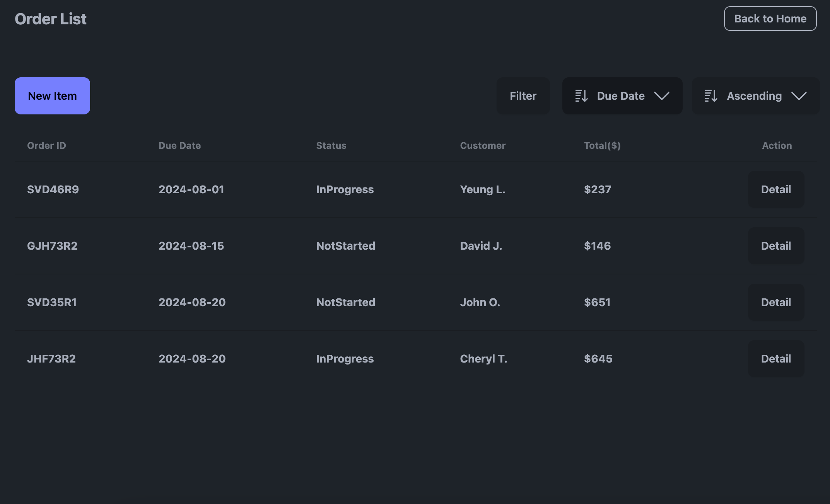
Task: Click the Order ID column header
Action: [x=46, y=146]
